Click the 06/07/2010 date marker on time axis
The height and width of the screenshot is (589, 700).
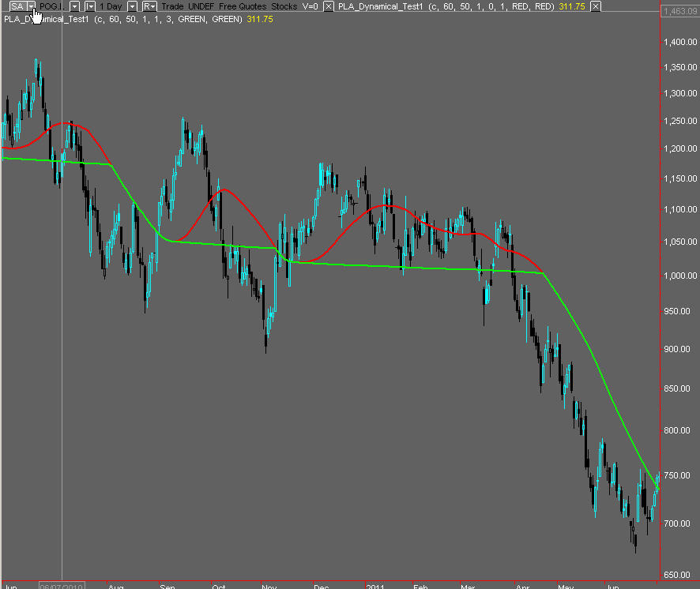pyautogui.click(x=62, y=586)
